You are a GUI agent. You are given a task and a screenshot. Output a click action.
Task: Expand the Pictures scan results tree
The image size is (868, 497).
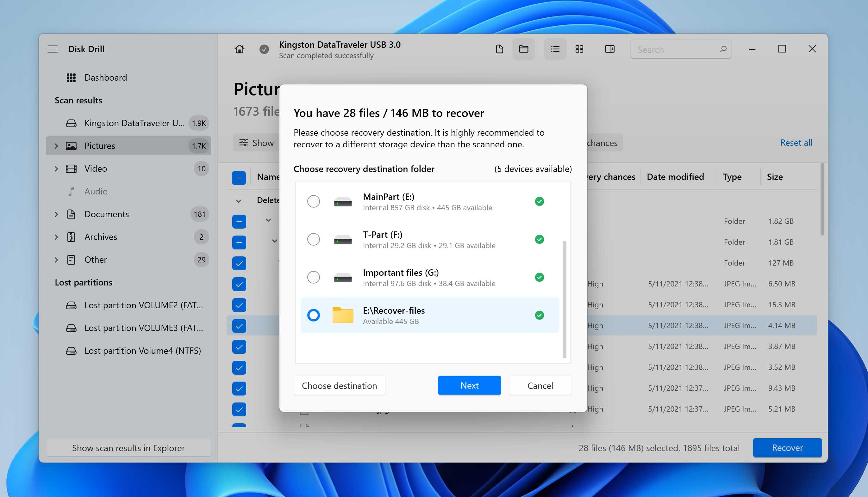click(x=56, y=145)
